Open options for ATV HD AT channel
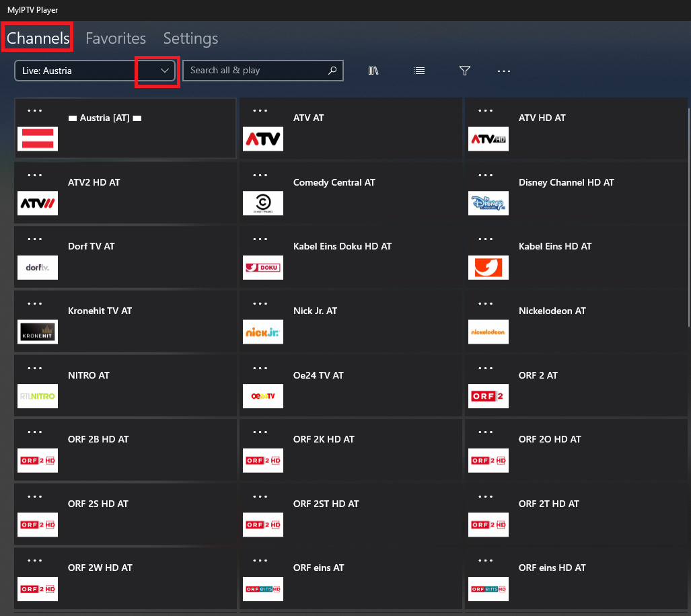The height and width of the screenshot is (616, 691). (x=486, y=110)
